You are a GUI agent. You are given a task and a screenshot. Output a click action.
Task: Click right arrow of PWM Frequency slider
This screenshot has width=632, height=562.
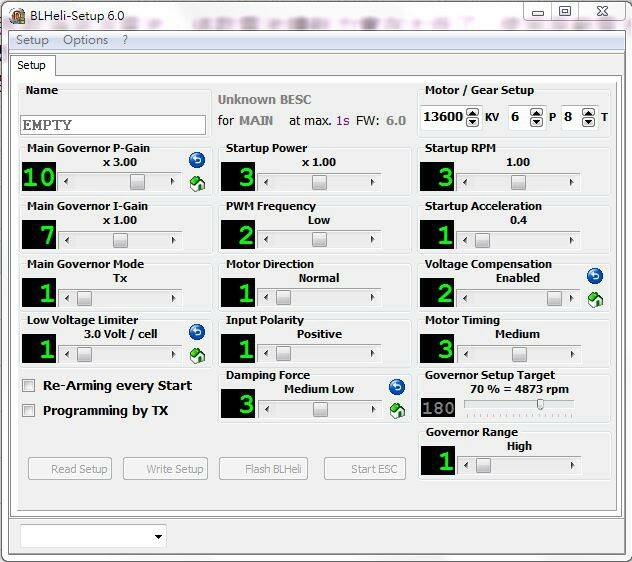[372, 240]
